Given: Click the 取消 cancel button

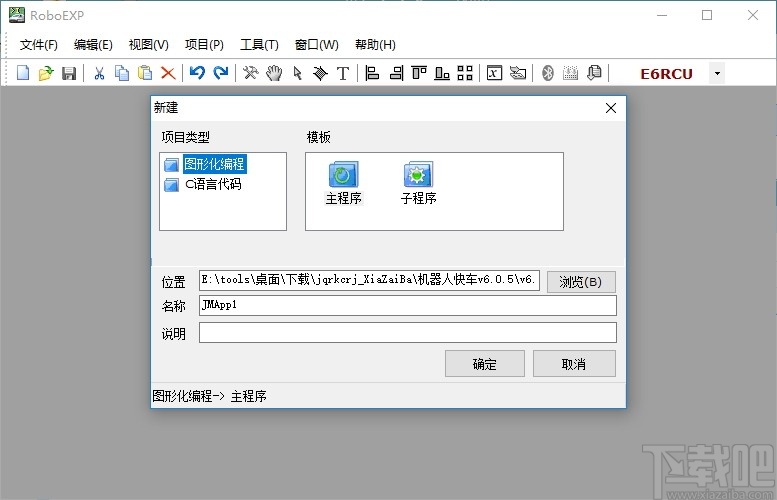Looking at the screenshot, I should (x=574, y=364).
